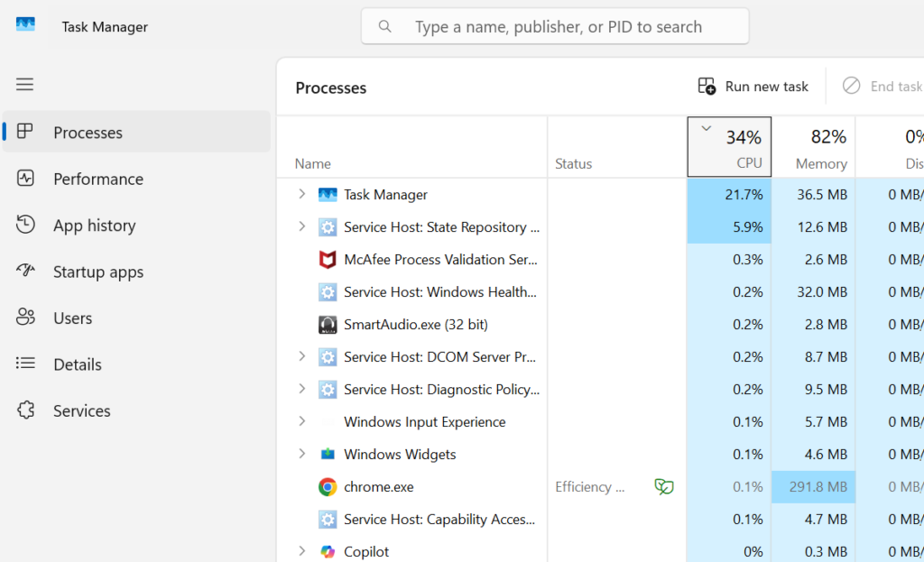Screen dimensions: 924x562
Task: Click the Performance pulse icon in the sidebar
Action: 25,178
